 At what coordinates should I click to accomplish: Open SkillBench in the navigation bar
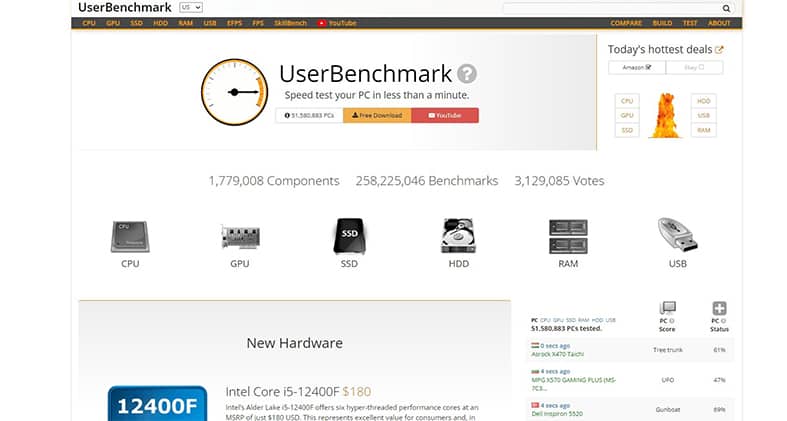coord(290,23)
